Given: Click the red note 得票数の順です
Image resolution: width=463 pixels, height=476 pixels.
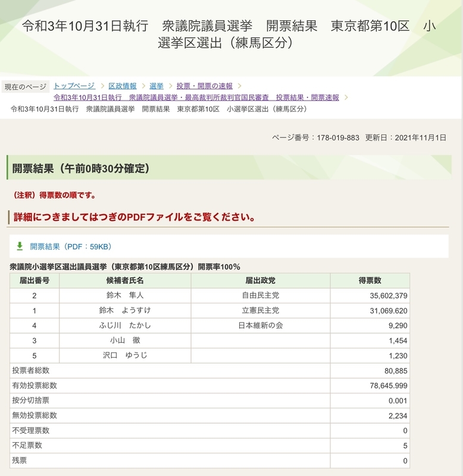Looking at the screenshot, I should 54,195.
